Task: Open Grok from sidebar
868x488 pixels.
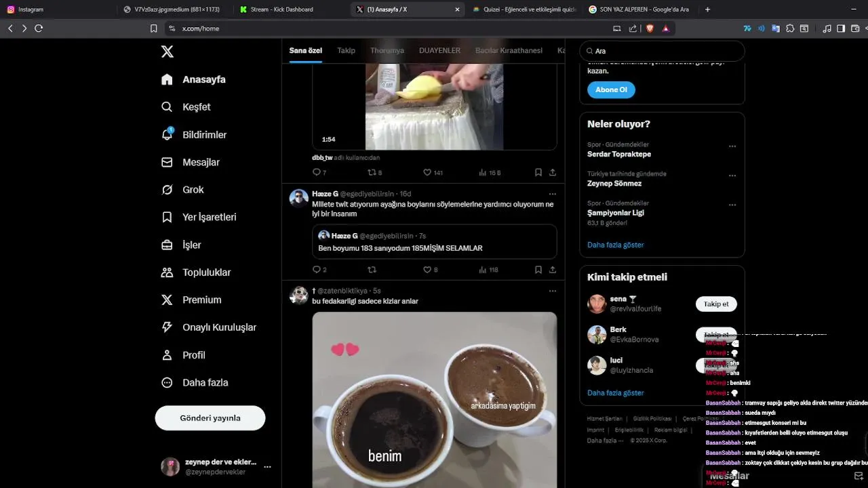Action: click(x=182, y=190)
